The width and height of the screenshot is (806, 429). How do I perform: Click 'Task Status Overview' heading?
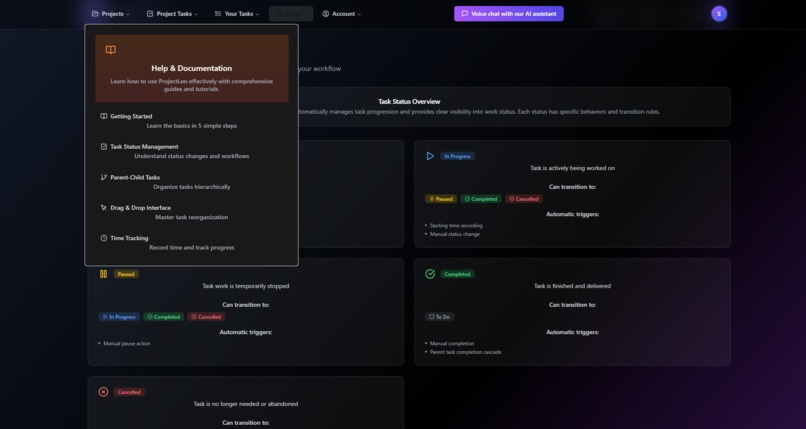click(409, 101)
